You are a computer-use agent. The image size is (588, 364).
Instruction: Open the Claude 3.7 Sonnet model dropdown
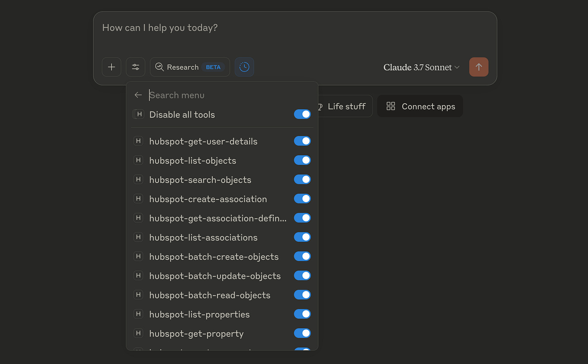pyautogui.click(x=421, y=67)
